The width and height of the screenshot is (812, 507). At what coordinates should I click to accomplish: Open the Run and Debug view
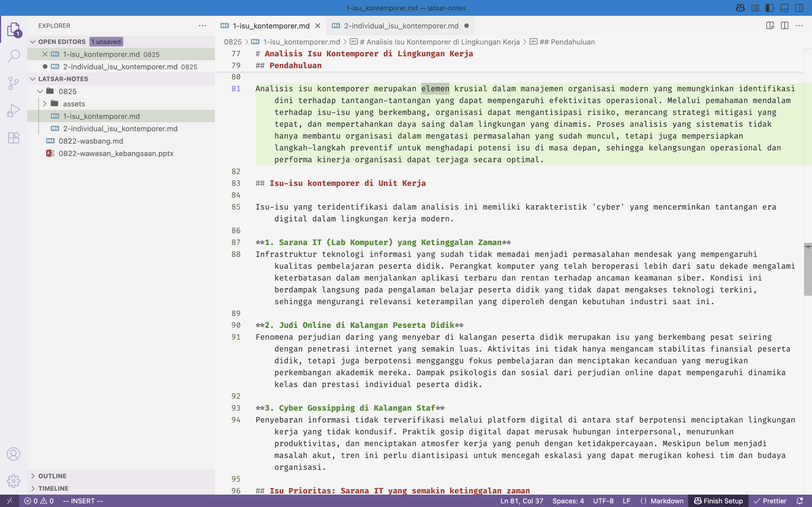[x=14, y=110]
